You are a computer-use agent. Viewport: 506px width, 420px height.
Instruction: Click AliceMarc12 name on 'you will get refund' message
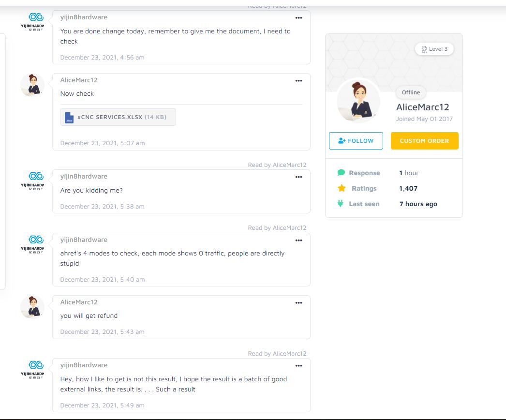coord(79,302)
